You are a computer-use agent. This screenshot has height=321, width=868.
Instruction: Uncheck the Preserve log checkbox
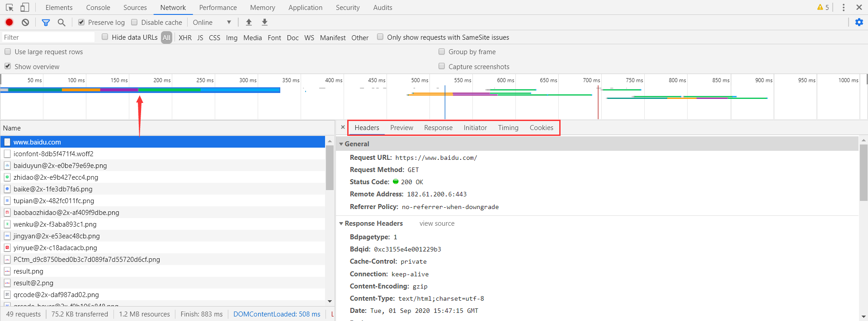81,22
